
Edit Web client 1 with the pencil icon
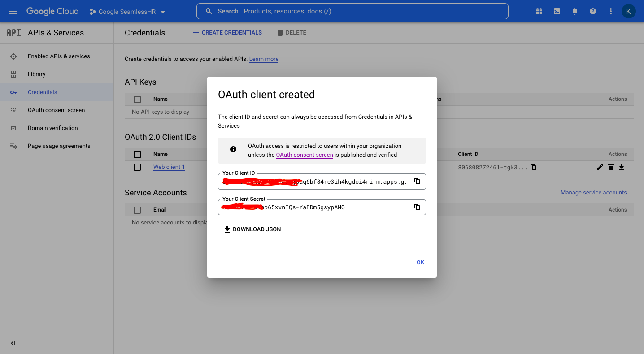click(x=600, y=167)
